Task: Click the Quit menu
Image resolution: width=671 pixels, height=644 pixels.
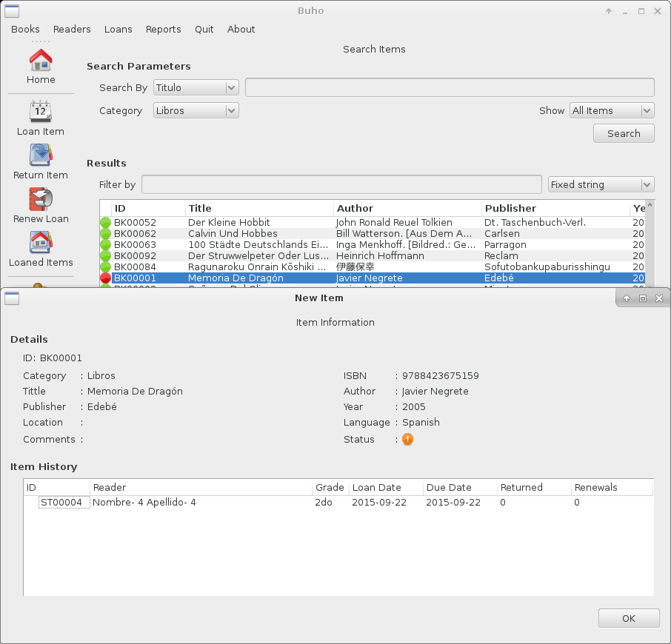Action: pyautogui.click(x=204, y=29)
